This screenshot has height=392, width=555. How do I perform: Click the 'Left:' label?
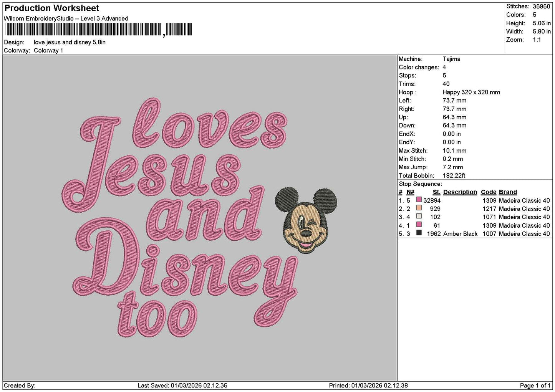(405, 101)
